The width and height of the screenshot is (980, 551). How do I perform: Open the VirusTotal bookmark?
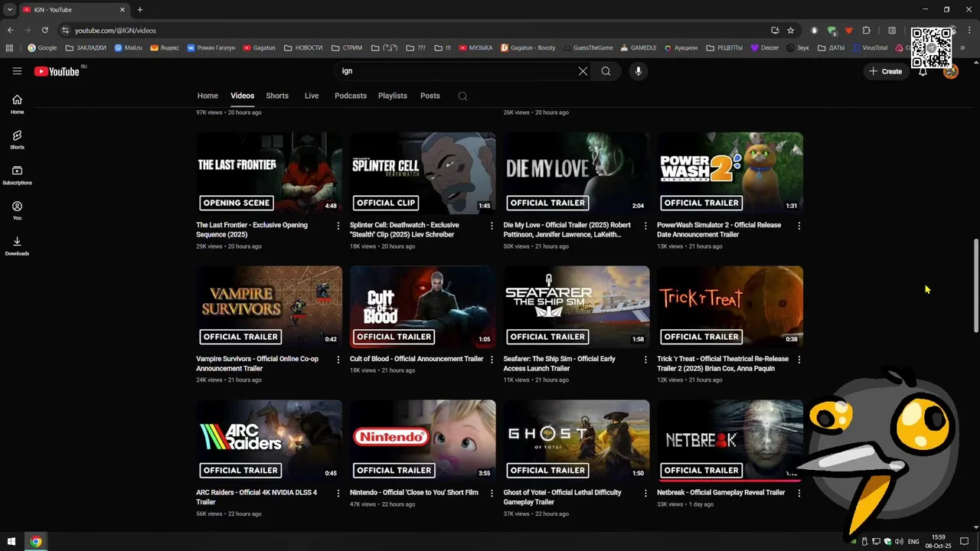(x=870, y=47)
